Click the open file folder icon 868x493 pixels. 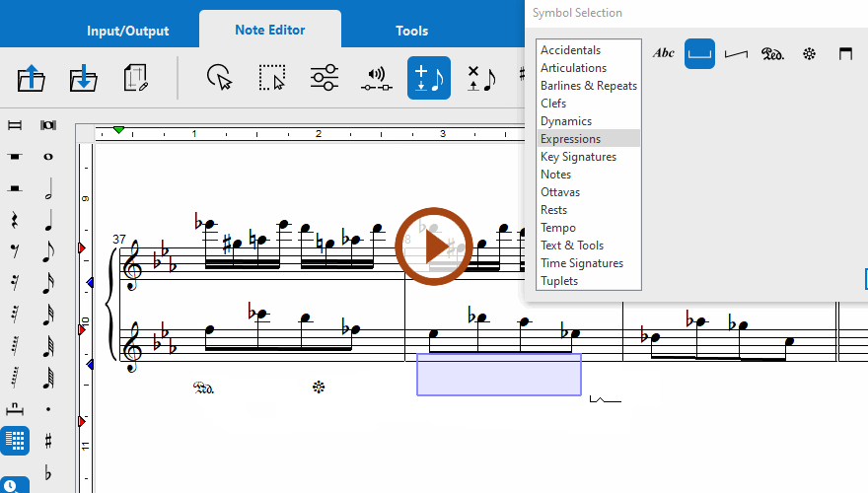point(32,78)
